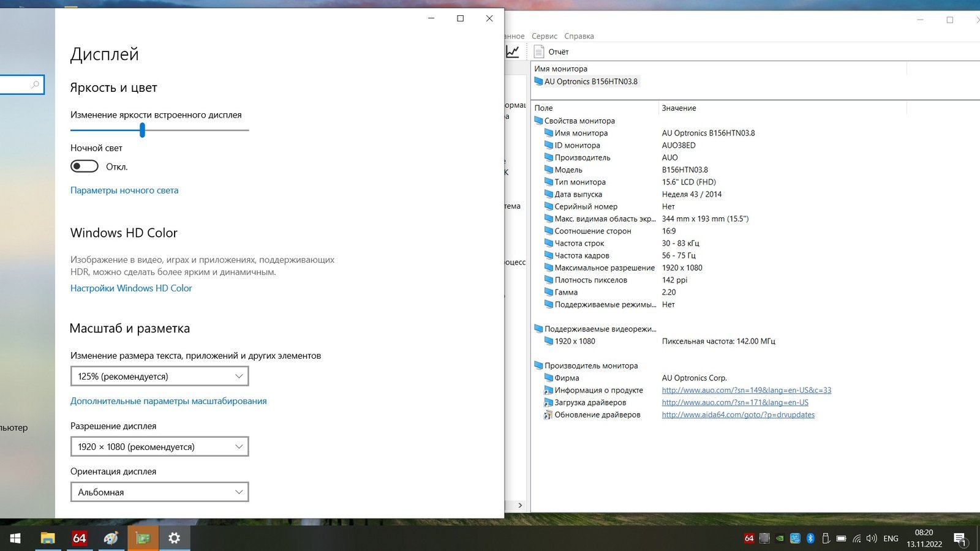
Task: Select the Частота строк row
Action: pyautogui.click(x=575, y=243)
